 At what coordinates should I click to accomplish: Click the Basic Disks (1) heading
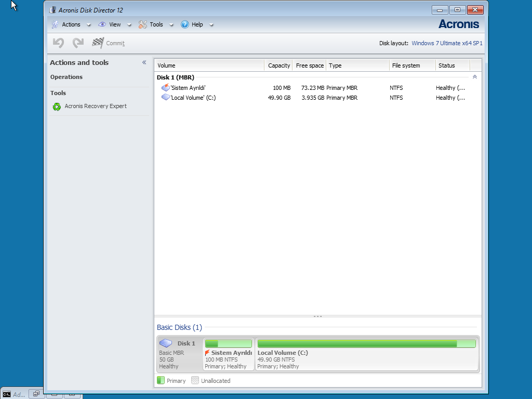click(x=179, y=327)
